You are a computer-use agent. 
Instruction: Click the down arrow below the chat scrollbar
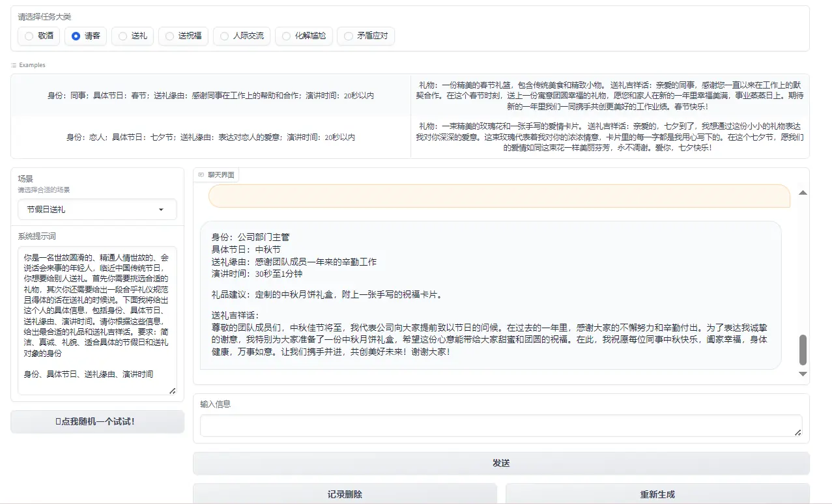[x=803, y=373]
